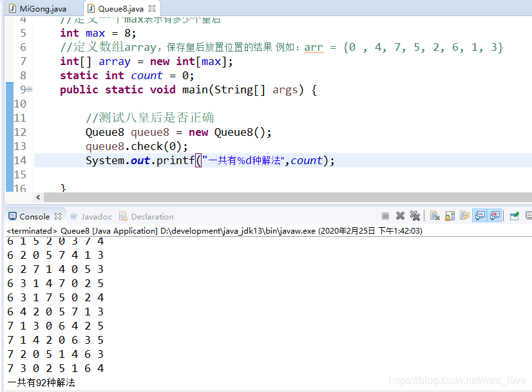
Task: Click console output row '6 3 1 7 5 0 2 4'
Action: (55, 298)
